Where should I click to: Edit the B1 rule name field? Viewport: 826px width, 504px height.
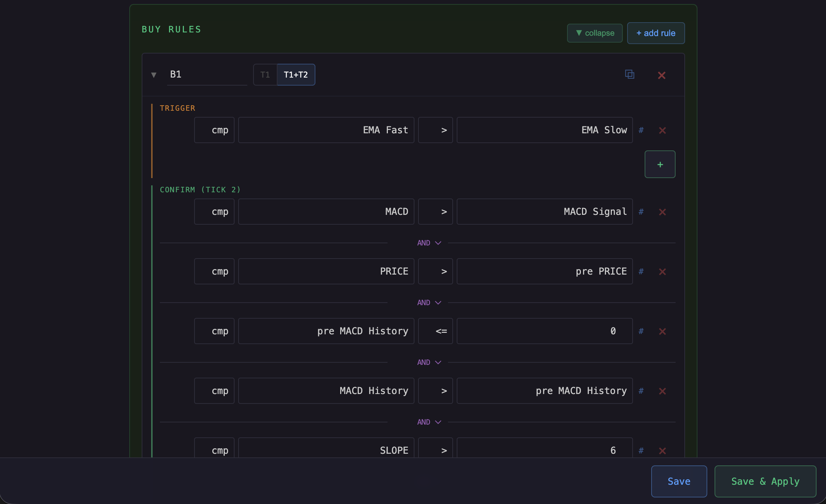click(x=207, y=75)
